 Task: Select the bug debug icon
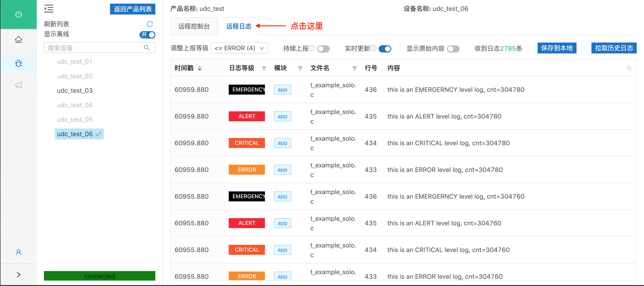coord(19,63)
